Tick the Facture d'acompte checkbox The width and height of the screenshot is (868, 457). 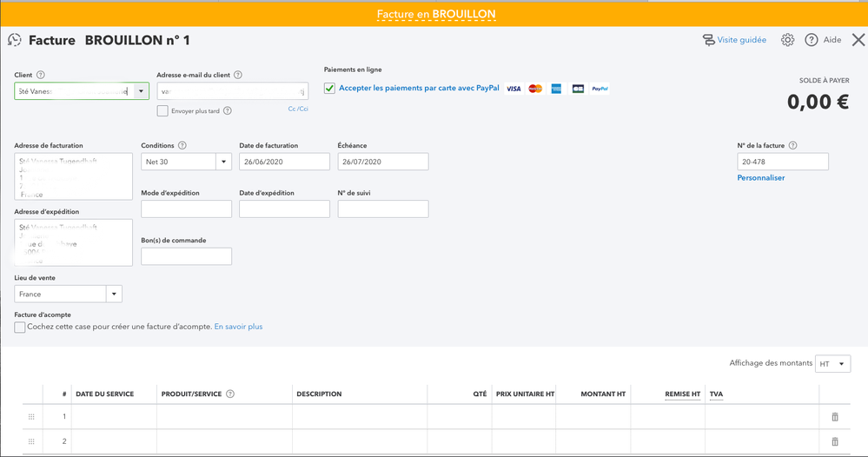click(x=20, y=327)
